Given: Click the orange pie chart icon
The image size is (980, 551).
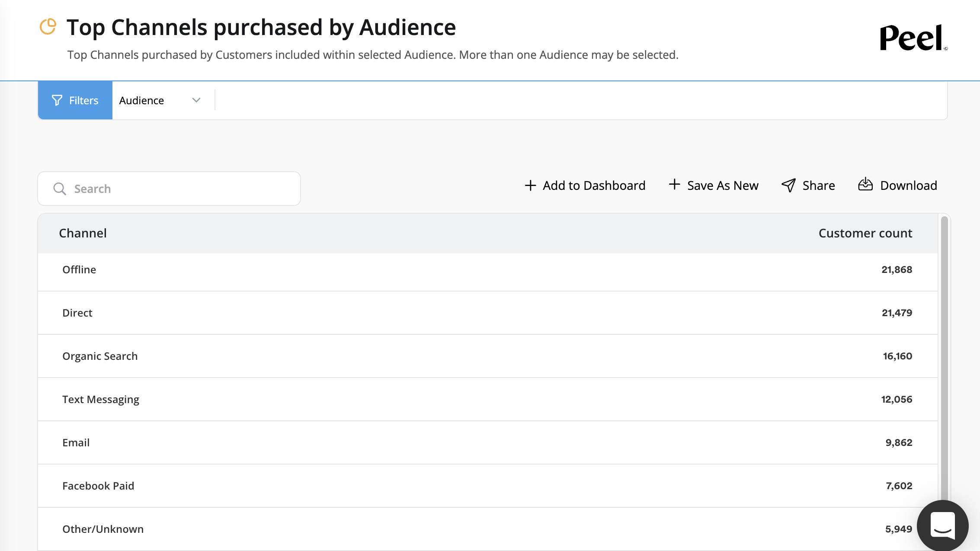Looking at the screenshot, I should (x=48, y=27).
